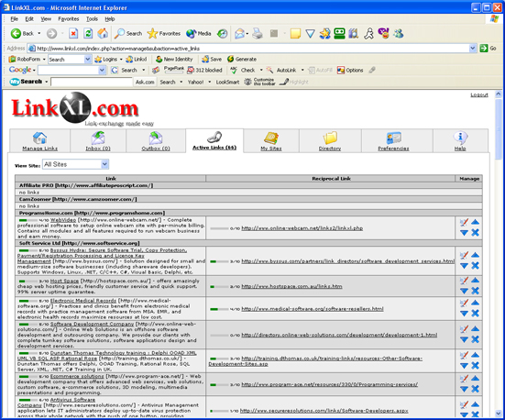Expand the Yahoo! dropdown arrow
This screenshot has height=420, width=505.
pos(209,82)
